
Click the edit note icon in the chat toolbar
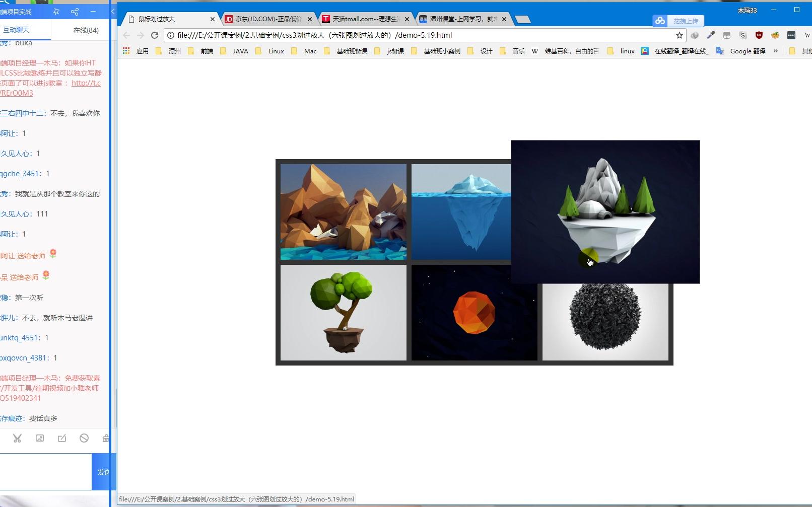62,438
